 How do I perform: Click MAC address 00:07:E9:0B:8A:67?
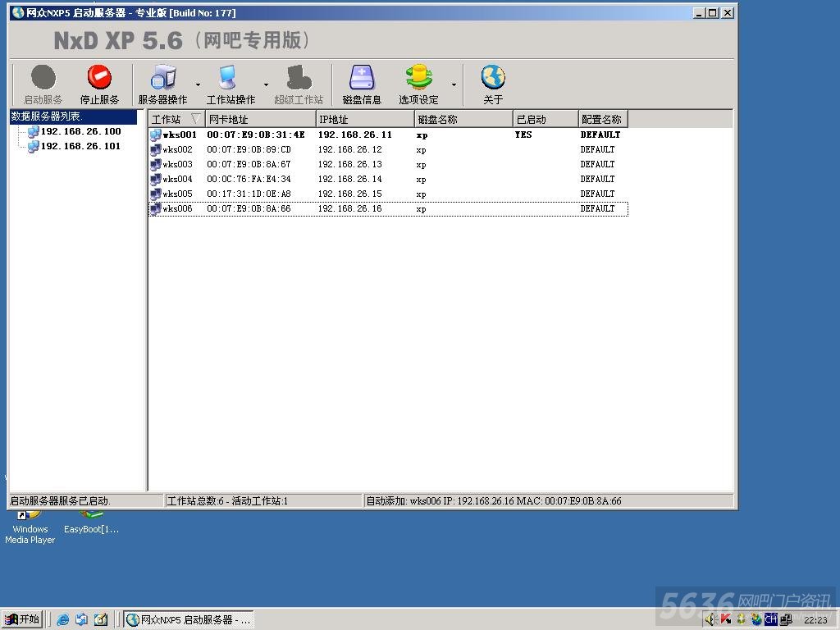click(x=249, y=164)
